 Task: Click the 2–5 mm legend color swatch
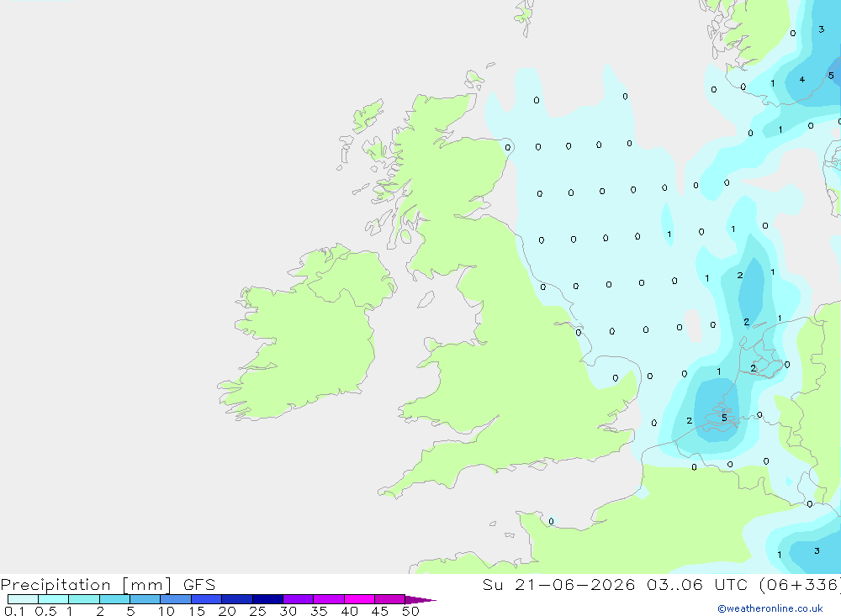(x=114, y=599)
